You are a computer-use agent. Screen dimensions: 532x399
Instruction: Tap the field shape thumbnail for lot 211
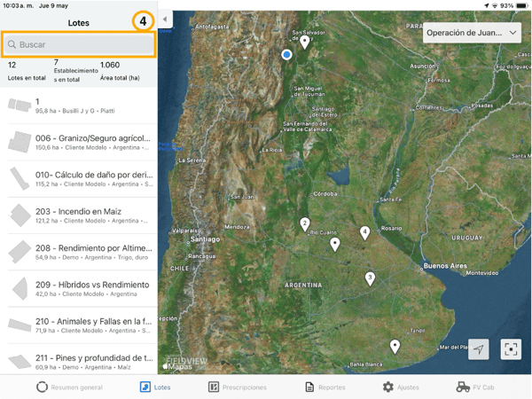[20, 362]
